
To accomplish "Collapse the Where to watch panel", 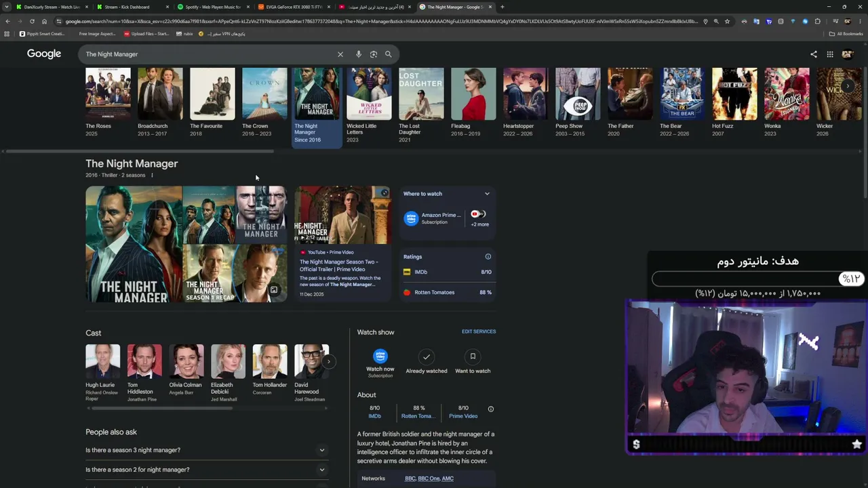I will (x=487, y=194).
